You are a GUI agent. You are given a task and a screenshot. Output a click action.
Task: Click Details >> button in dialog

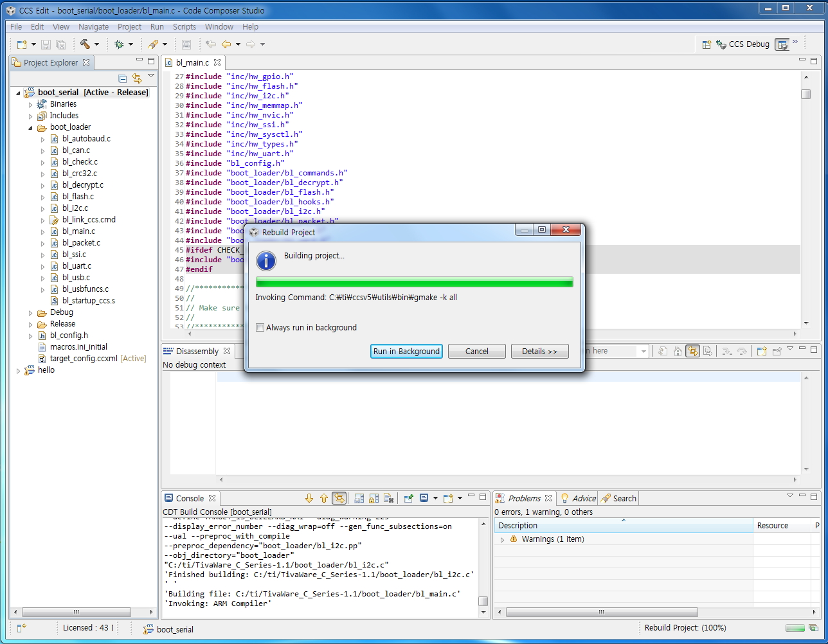coord(540,352)
